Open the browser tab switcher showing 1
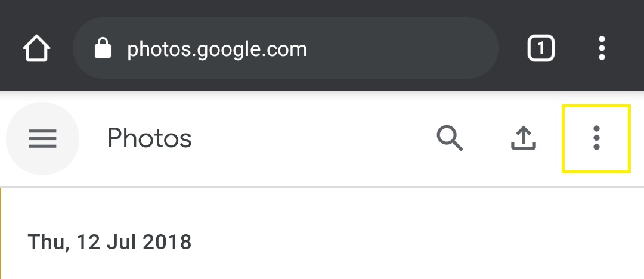 pos(541,48)
